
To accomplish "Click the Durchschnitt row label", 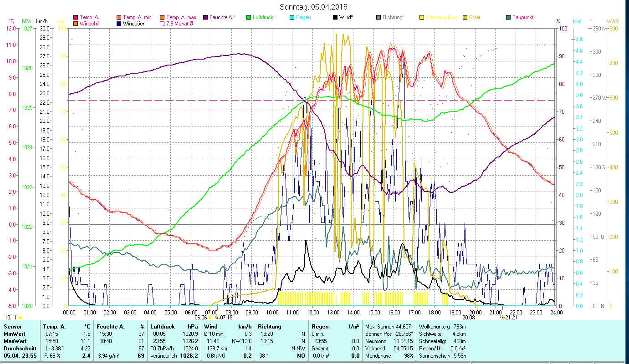I will pos(17,348).
